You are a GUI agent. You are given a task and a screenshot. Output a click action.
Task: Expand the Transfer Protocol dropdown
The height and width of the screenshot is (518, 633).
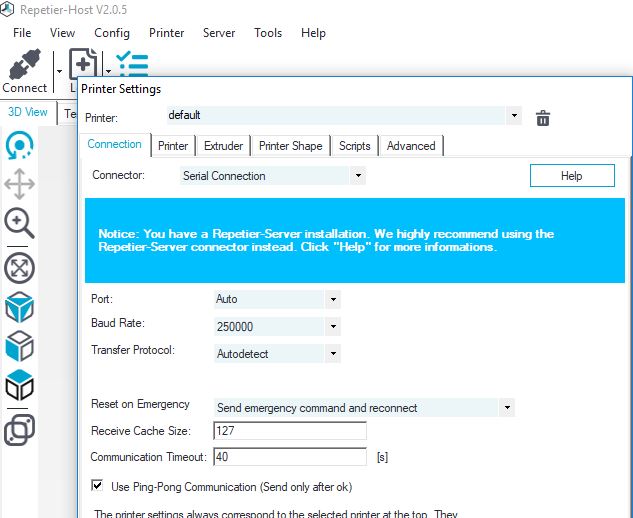[x=277, y=354]
